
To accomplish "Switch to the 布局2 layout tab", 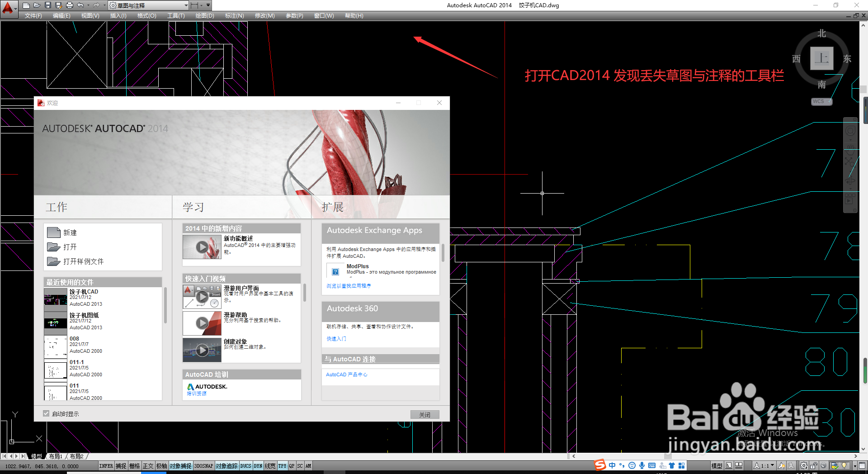I will point(76,456).
